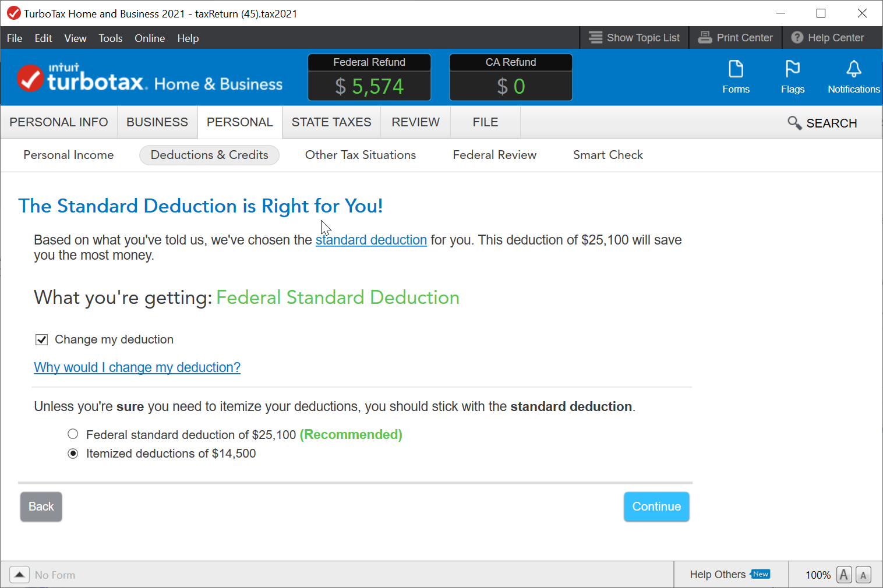
Task: Switch to the STATE TAXES tab
Action: [331, 122]
